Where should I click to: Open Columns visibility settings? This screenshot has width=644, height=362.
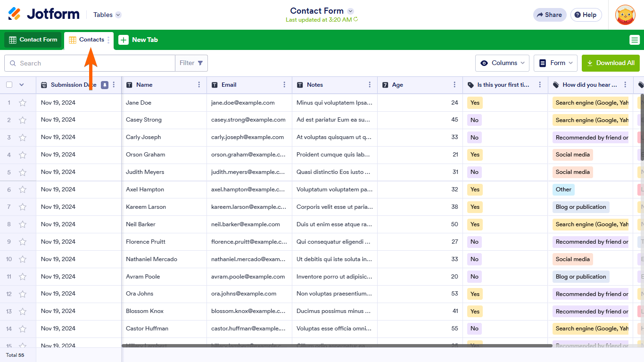pos(502,63)
